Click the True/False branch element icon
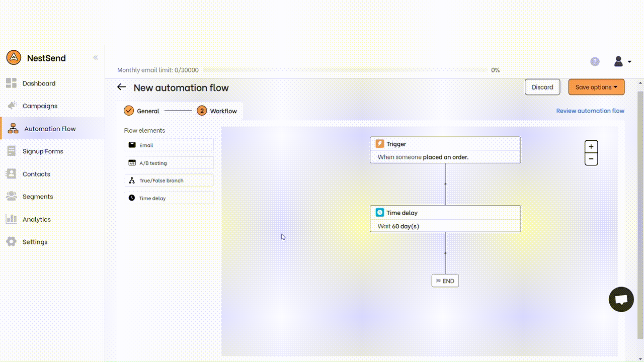Viewport: 644px width, 362px height. (132, 180)
